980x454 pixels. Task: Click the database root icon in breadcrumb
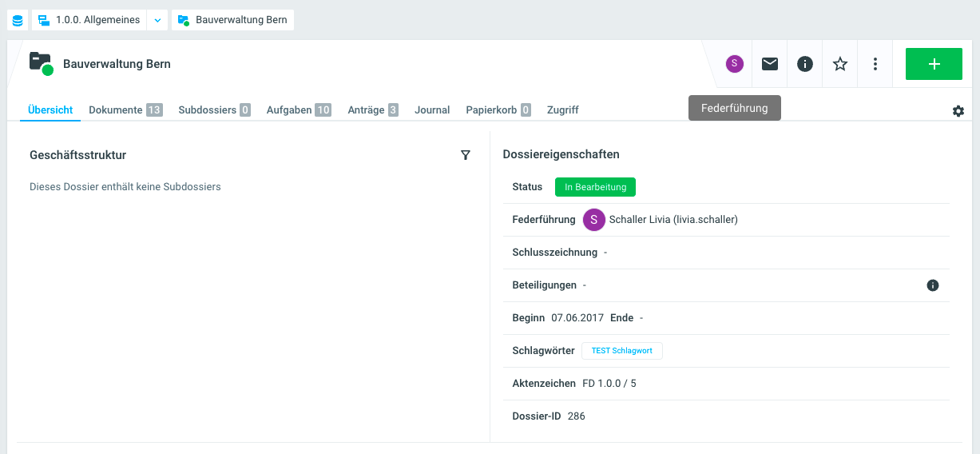pos(18,20)
